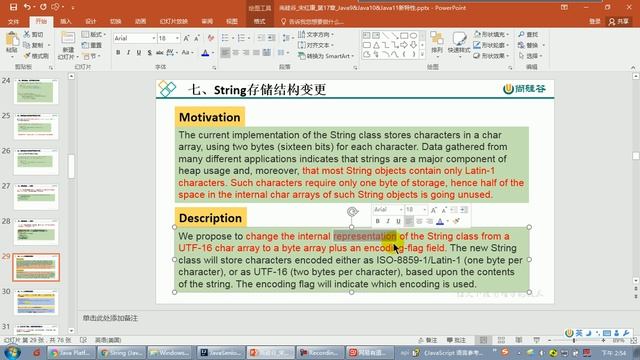Apply font color swatch in mini toolbar
Image resolution: width=640 pixels, height=360 pixels.
pos(440,221)
